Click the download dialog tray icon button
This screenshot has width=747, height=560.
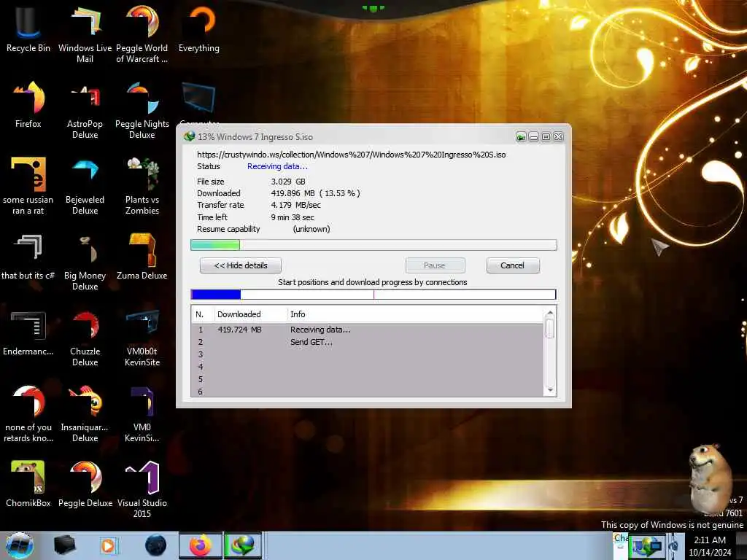coord(521,137)
